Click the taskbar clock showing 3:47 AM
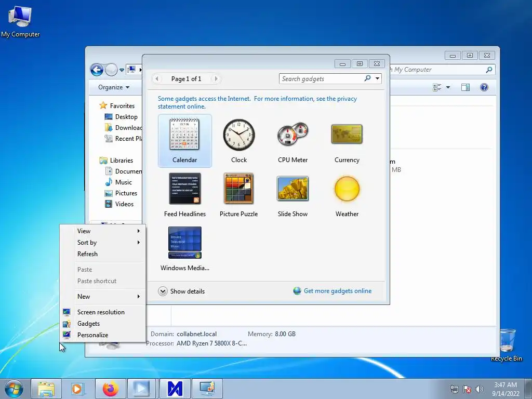Screen dimensions: 532x399 coord(506,389)
